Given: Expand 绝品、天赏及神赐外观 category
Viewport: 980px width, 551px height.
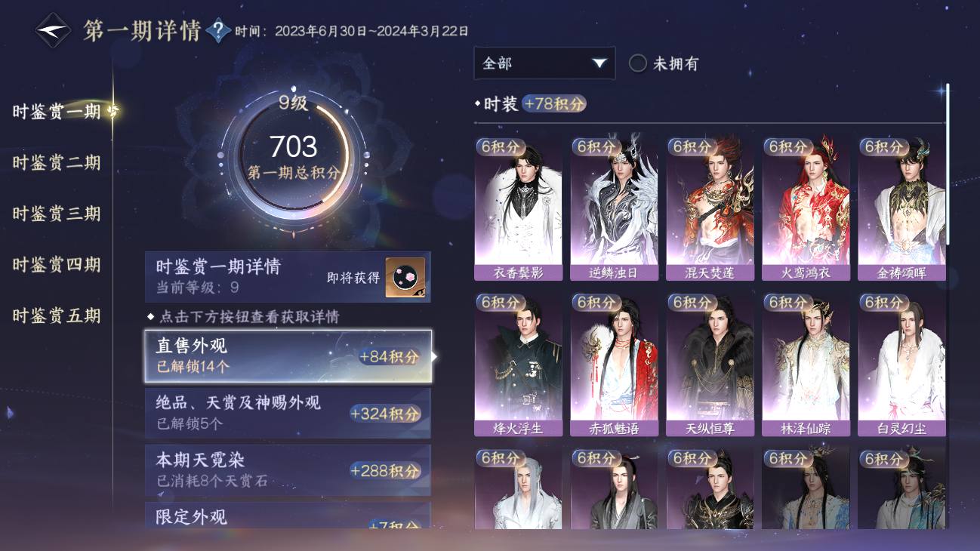Looking at the screenshot, I should point(288,413).
